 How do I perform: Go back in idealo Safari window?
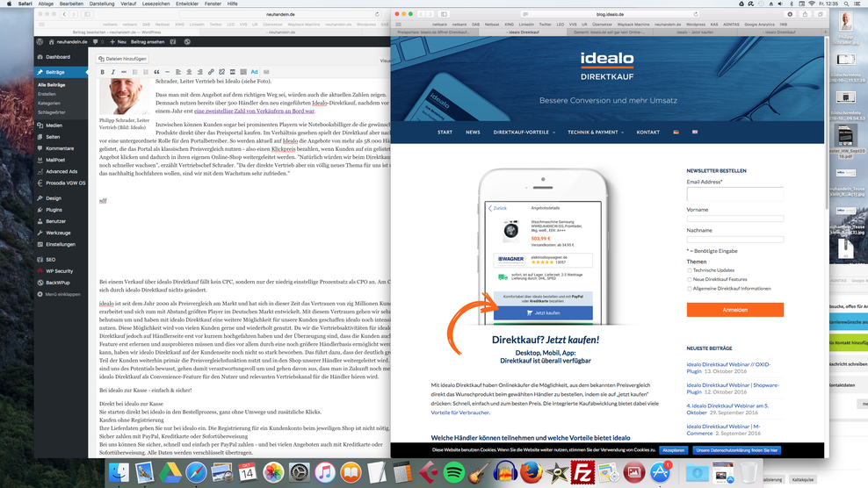click(422, 14)
